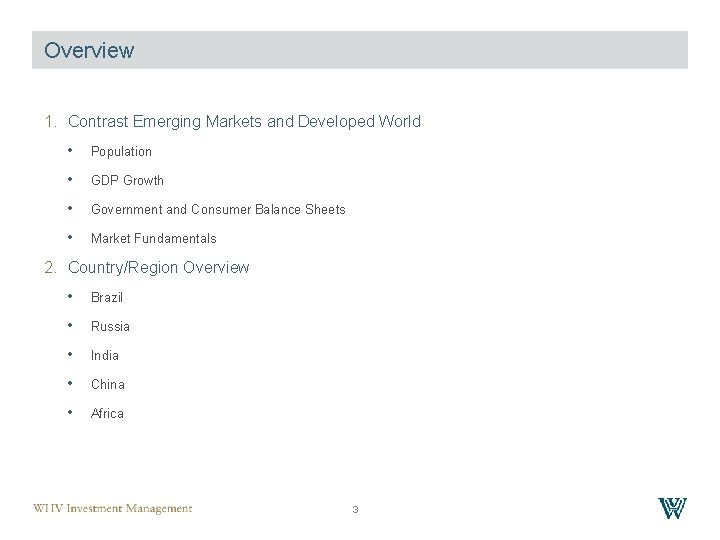This screenshot has width=720, height=540.
Task: Click the "Country/Region Overview" heading
Action: click(158, 268)
